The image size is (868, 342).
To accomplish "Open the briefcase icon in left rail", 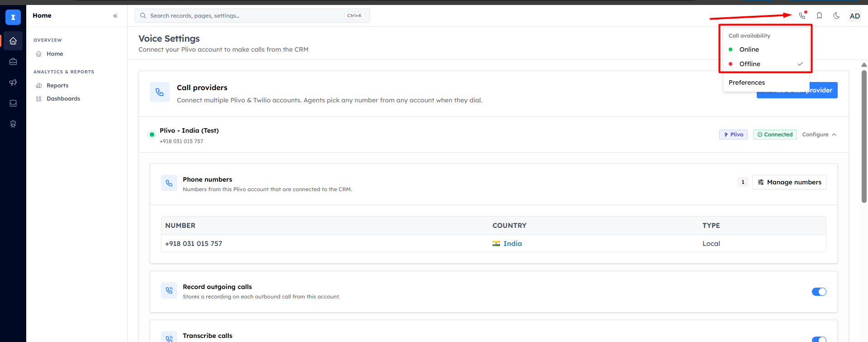I will tap(13, 62).
